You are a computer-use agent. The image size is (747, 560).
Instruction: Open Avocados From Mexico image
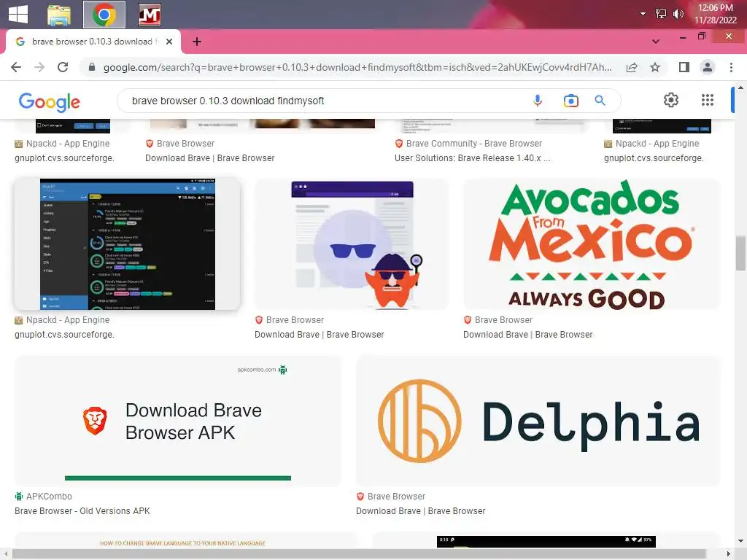pos(591,244)
